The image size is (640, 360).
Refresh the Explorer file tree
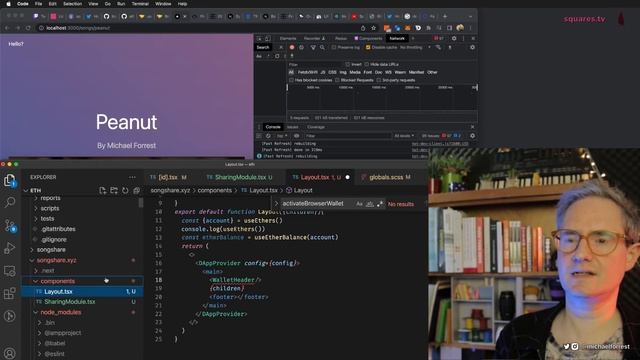tap(125, 191)
